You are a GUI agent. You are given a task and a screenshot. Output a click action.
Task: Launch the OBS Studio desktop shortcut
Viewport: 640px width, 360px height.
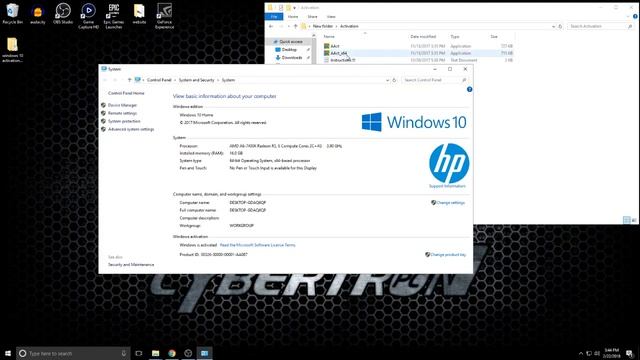63,13
